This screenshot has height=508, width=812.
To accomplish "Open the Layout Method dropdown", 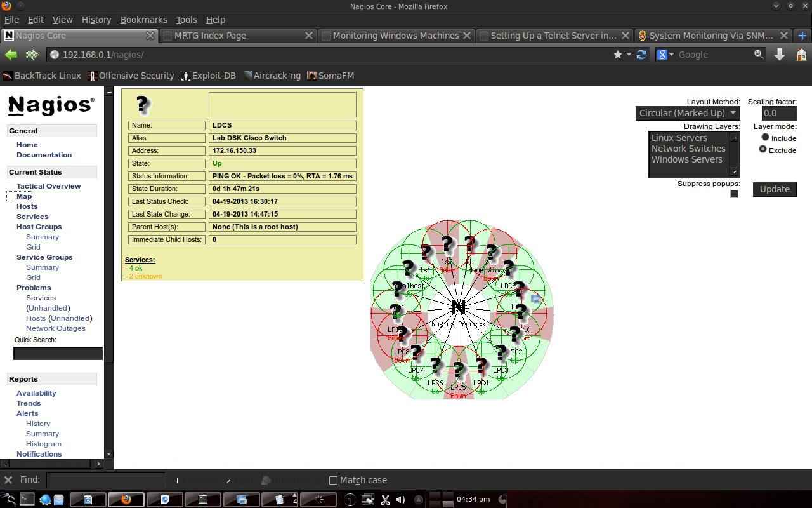I will point(688,113).
